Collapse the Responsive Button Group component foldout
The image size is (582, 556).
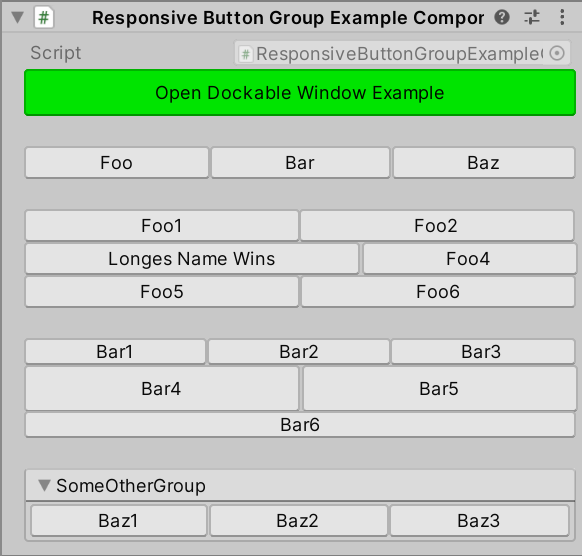(17, 17)
